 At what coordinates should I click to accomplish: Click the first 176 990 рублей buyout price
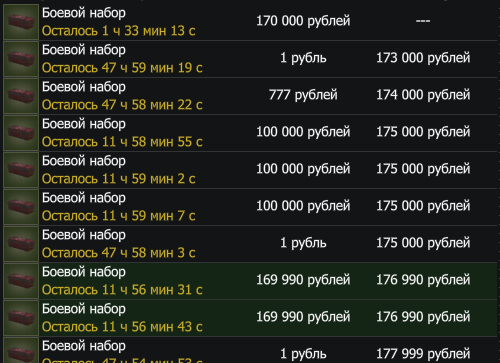[x=423, y=280]
